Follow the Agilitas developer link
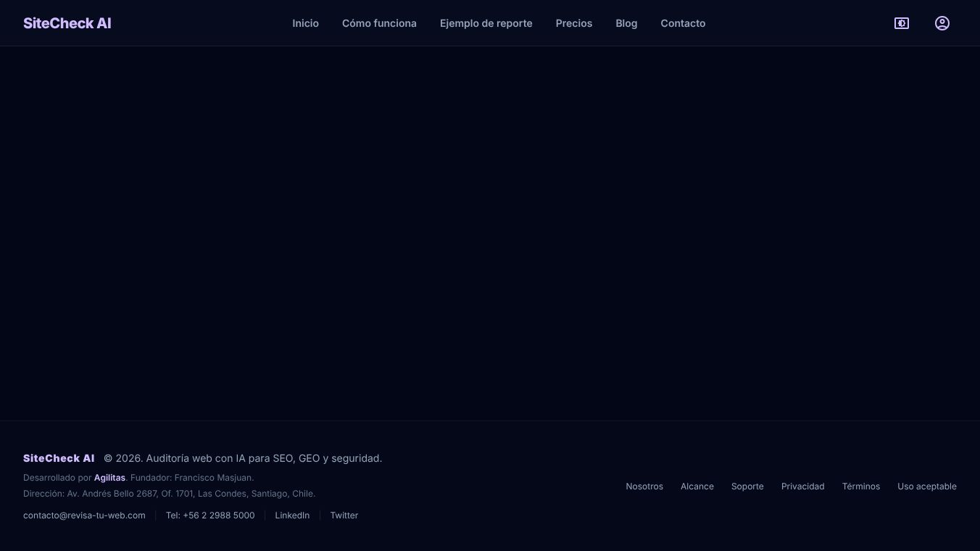The image size is (980, 551). pyautogui.click(x=109, y=478)
